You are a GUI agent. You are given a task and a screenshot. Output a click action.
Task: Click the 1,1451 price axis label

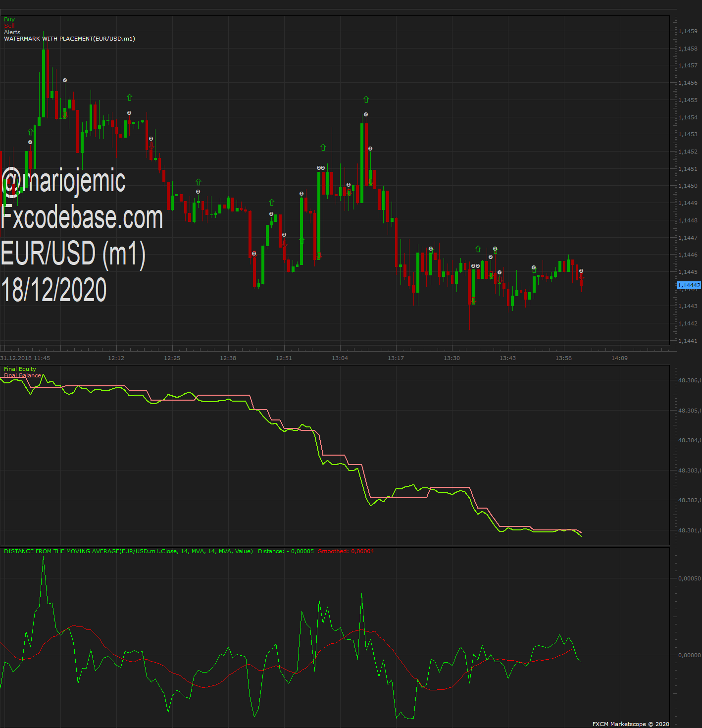(688, 169)
